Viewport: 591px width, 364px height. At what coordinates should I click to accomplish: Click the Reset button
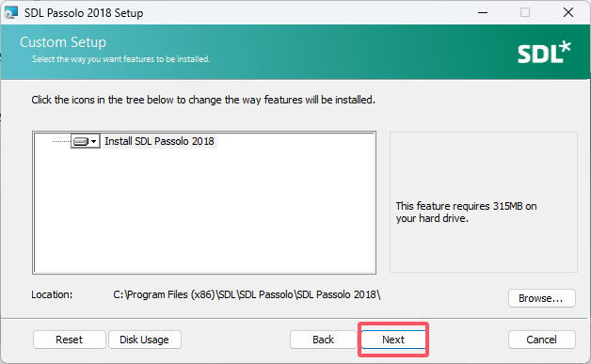pos(70,340)
